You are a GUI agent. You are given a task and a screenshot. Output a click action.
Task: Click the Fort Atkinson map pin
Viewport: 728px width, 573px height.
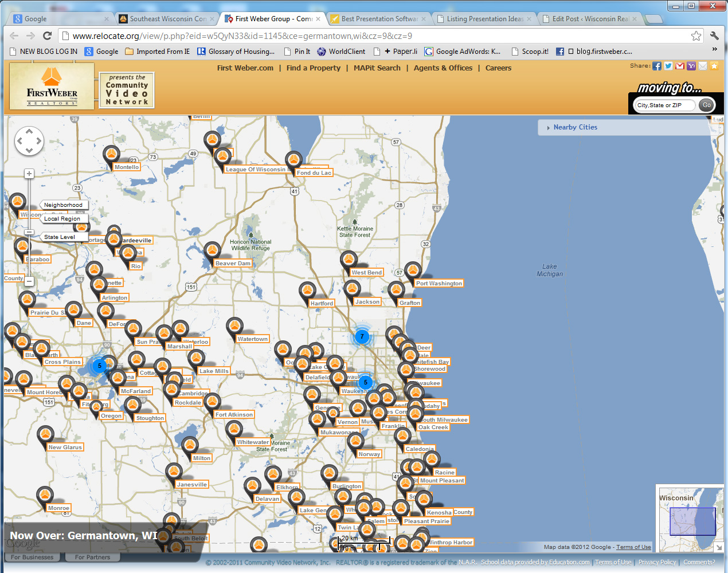click(x=212, y=402)
